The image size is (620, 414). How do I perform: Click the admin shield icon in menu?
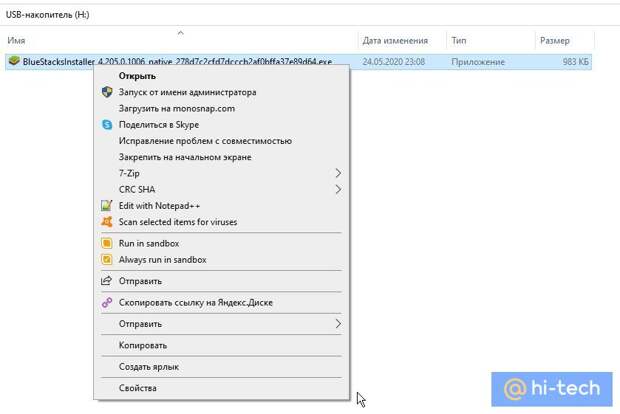tap(107, 92)
